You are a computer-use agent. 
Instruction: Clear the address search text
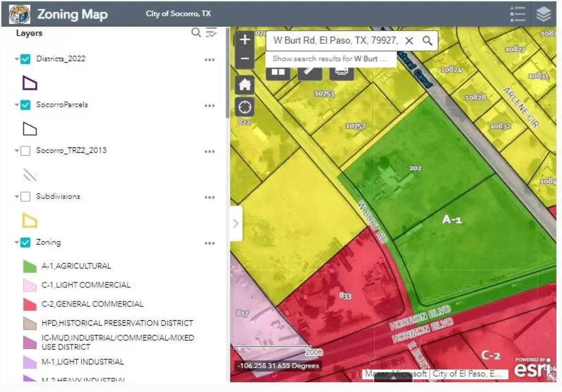(x=409, y=41)
